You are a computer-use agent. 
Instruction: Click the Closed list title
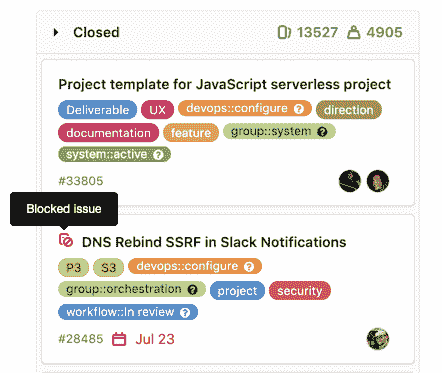[96, 32]
